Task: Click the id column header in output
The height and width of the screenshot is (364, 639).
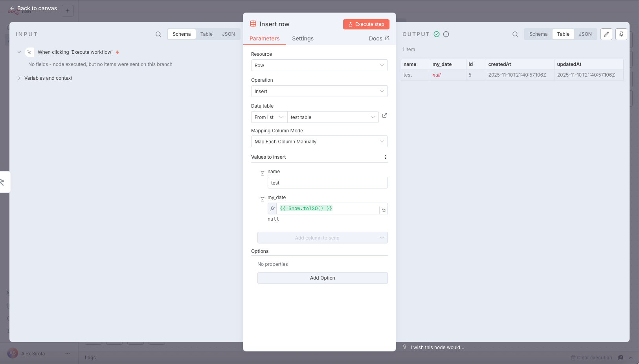Action: tap(476, 64)
